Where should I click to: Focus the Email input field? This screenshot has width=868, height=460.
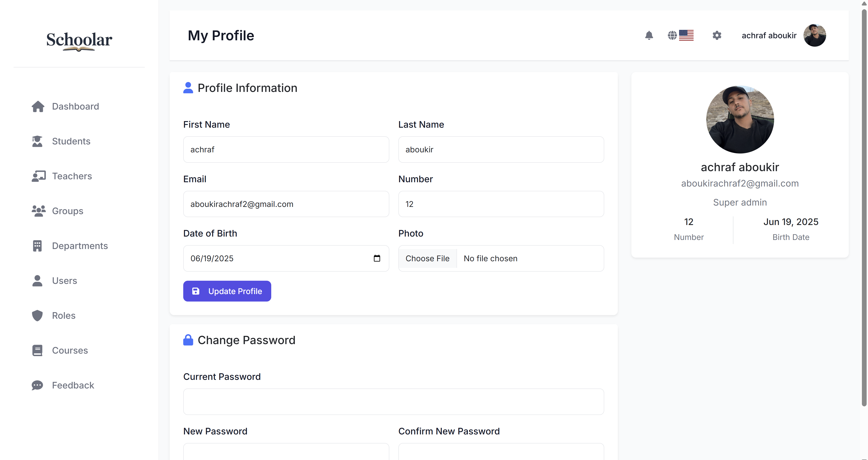tap(286, 204)
